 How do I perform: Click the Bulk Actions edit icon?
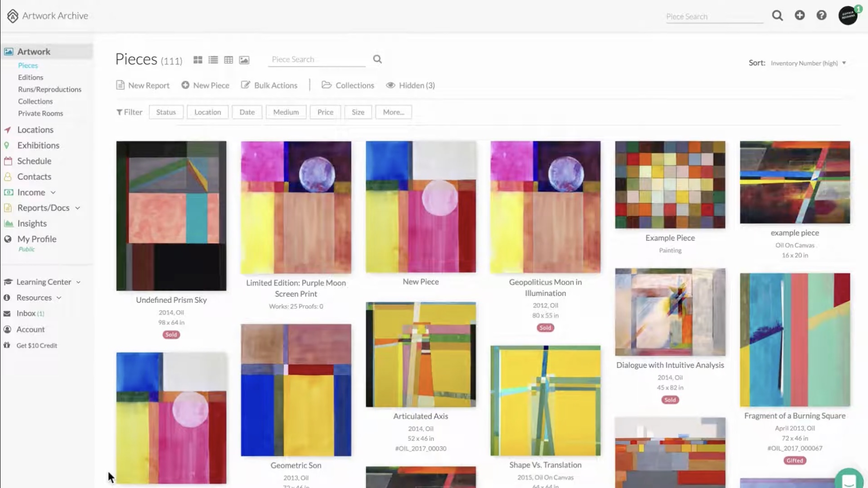245,85
